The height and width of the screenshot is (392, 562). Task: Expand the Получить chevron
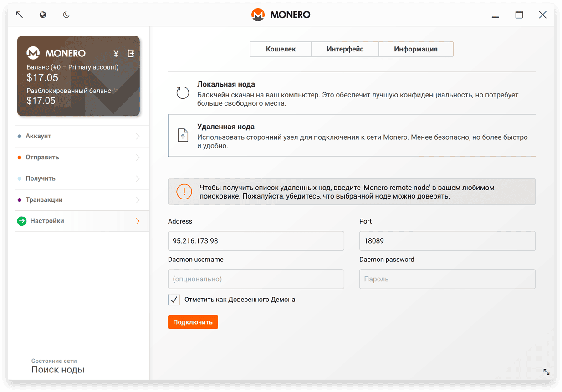[x=138, y=178]
